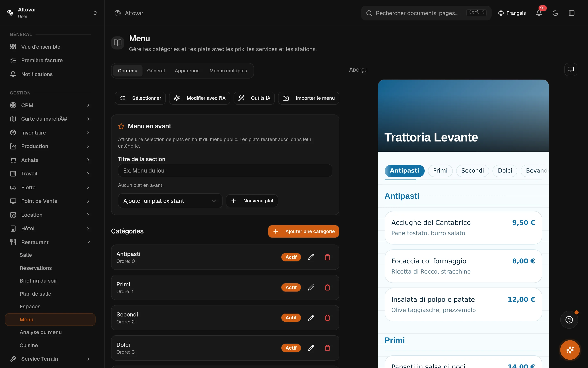The height and width of the screenshot is (368, 588).
Task: Click the Première facture checklist icon
Action: click(13, 60)
